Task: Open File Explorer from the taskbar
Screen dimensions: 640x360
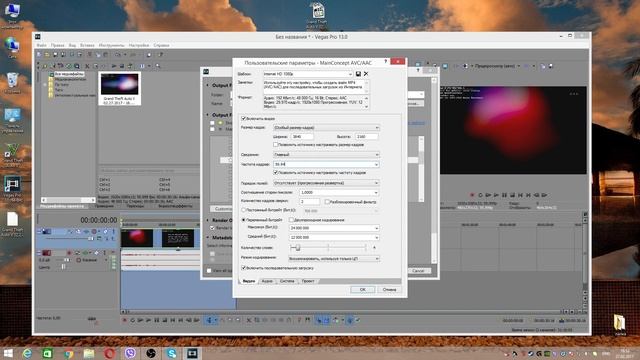Action: [x=89, y=353]
